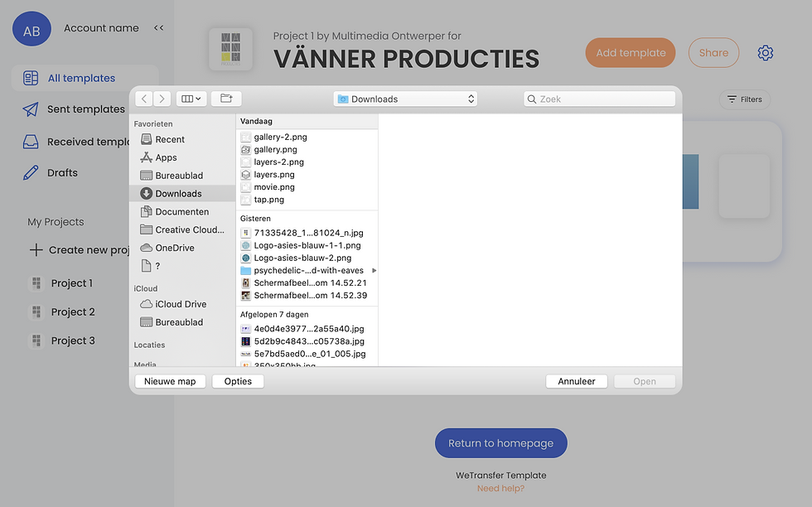
Task: Expand the psychedelic folder arrow
Action: tap(374, 270)
